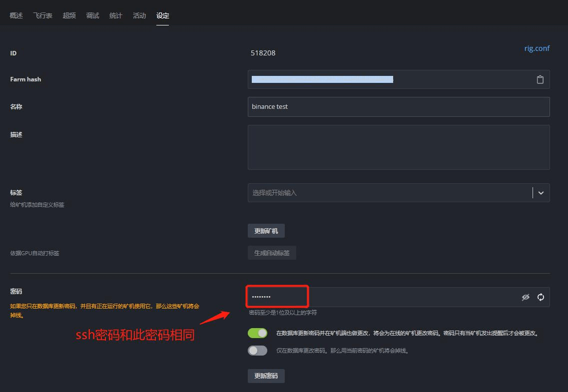Open the 飞行表 tab
This screenshot has height=392, width=568.
point(42,15)
